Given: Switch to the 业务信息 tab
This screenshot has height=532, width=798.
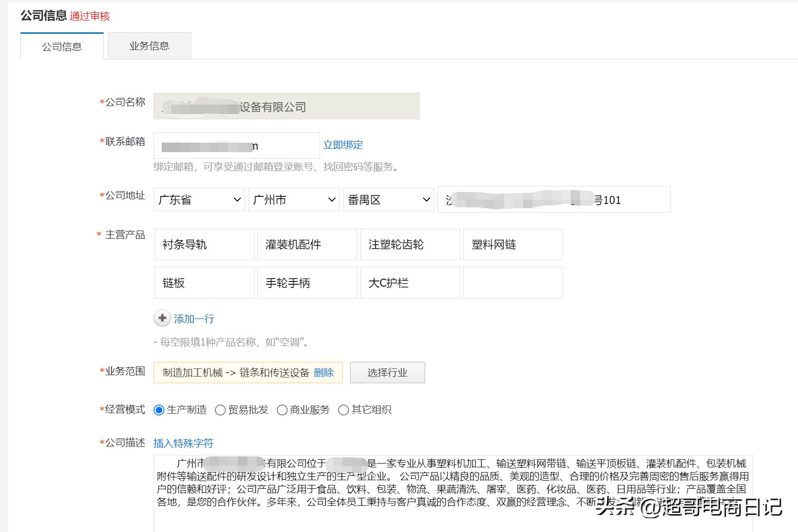Looking at the screenshot, I should (149, 45).
